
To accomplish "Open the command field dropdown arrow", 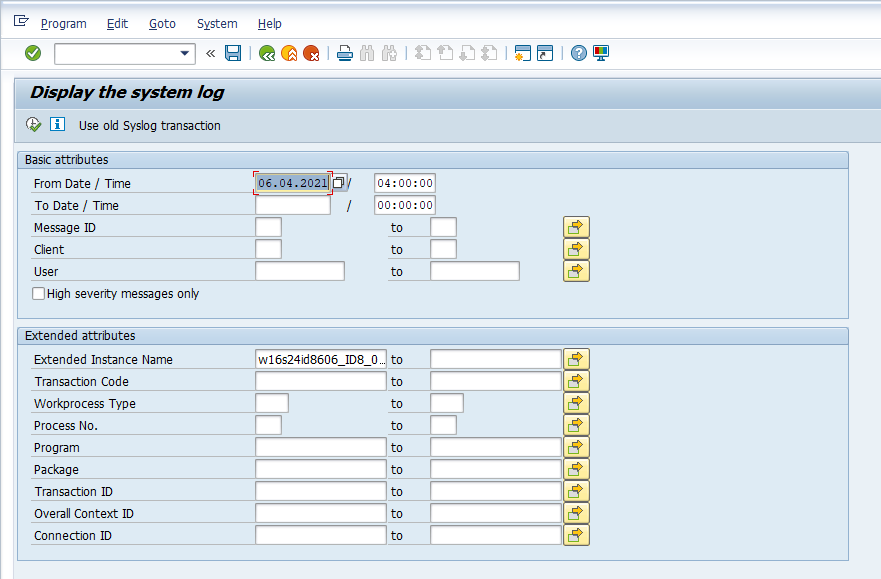I will (185, 53).
